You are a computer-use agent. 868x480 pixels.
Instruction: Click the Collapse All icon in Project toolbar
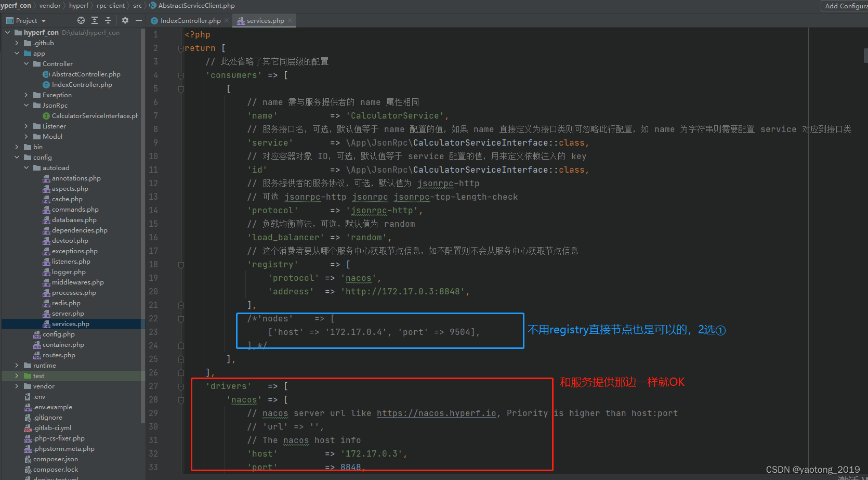click(x=108, y=20)
